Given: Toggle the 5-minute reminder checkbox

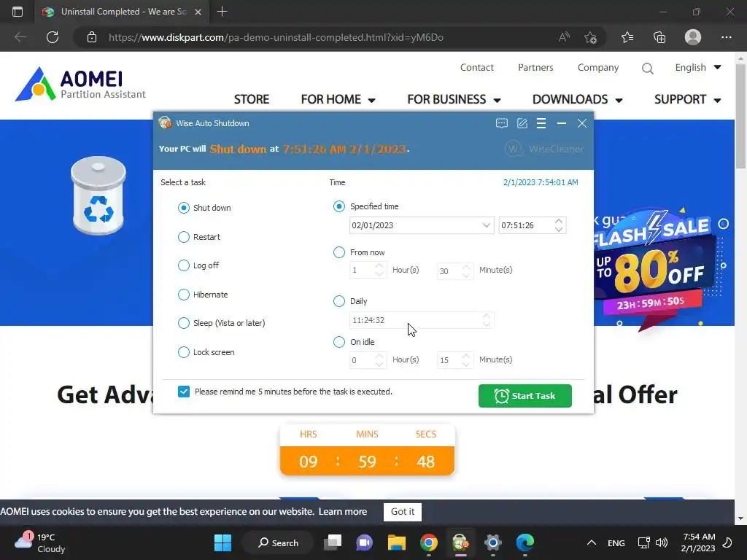Looking at the screenshot, I should pos(183,392).
